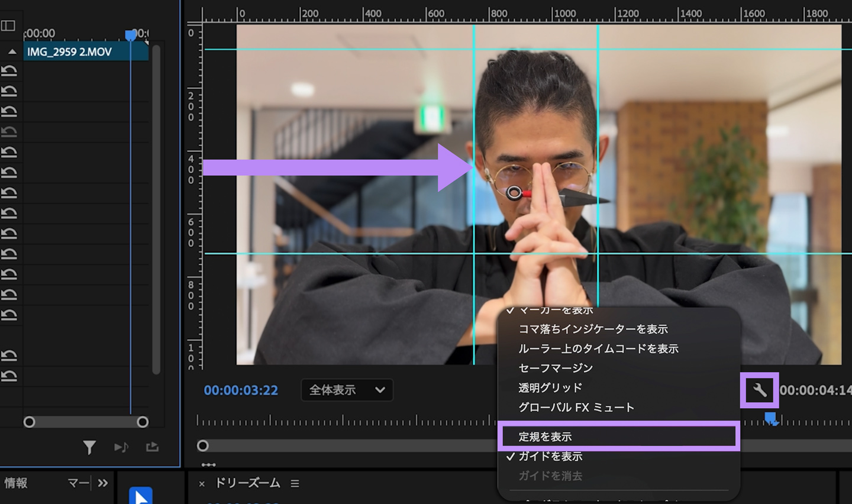Viewport: 852px width, 504px height.
Task: Click the Effect Controls vertical scrollbar
Action: pyautogui.click(x=156, y=209)
